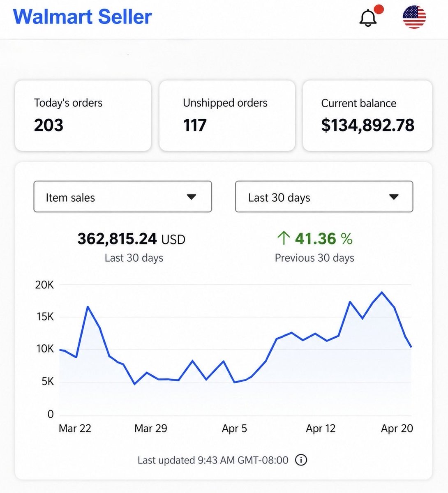Viewport: 448px width, 493px height.
Task: Click the 5K y-axis label
Action: pos(48,381)
